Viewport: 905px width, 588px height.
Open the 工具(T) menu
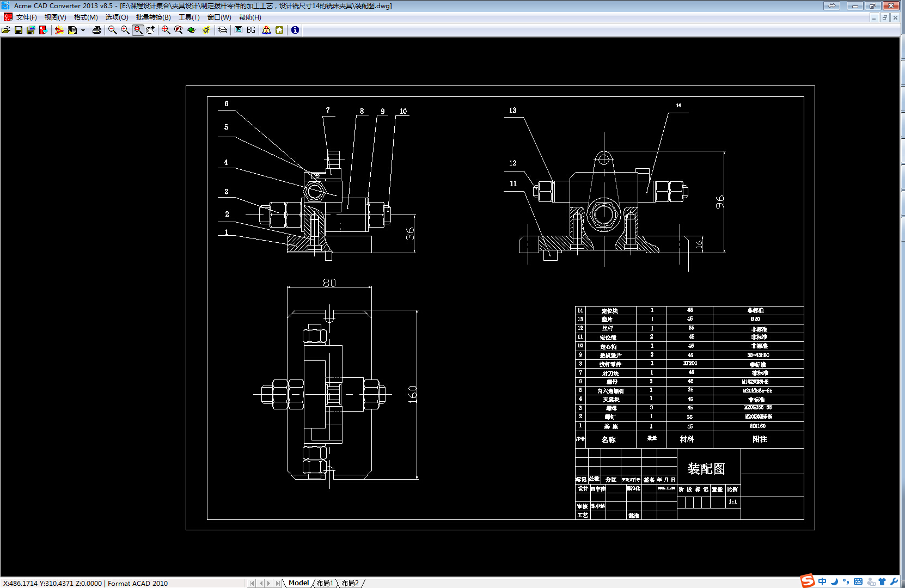pos(189,17)
